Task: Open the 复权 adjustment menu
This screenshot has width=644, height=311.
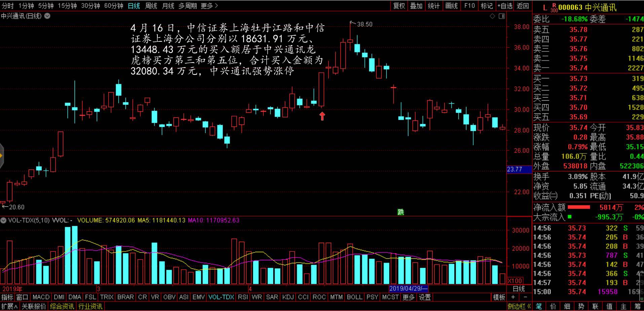Action: [x=399, y=6]
